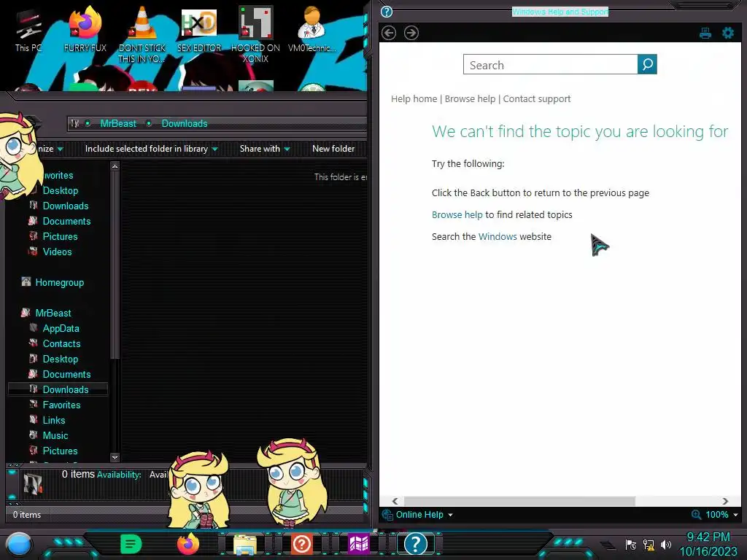This screenshot has height=560, width=747.
Task: Open the orange help icon in taskbar
Action: pos(301,544)
